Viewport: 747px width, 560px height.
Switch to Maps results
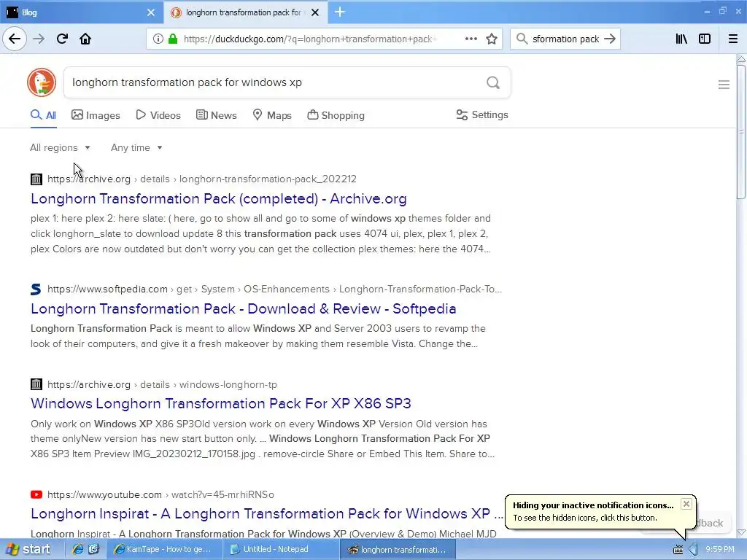click(272, 115)
